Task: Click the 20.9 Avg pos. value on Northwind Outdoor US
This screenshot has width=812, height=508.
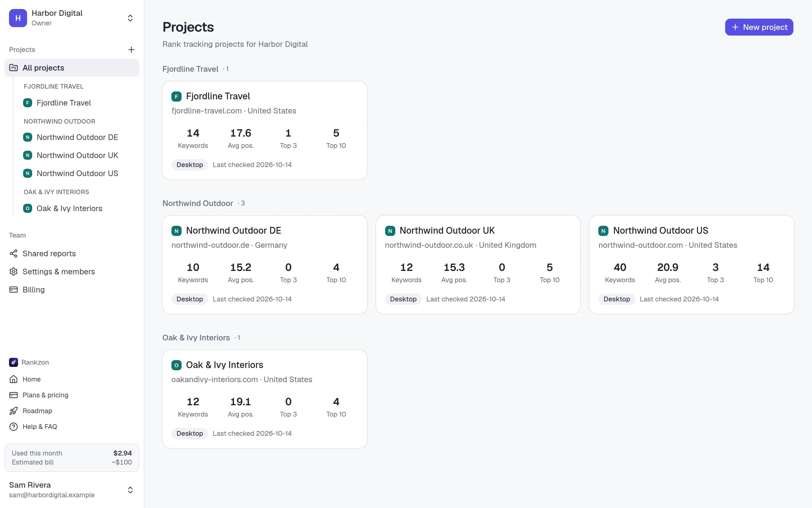Action: click(x=668, y=268)
